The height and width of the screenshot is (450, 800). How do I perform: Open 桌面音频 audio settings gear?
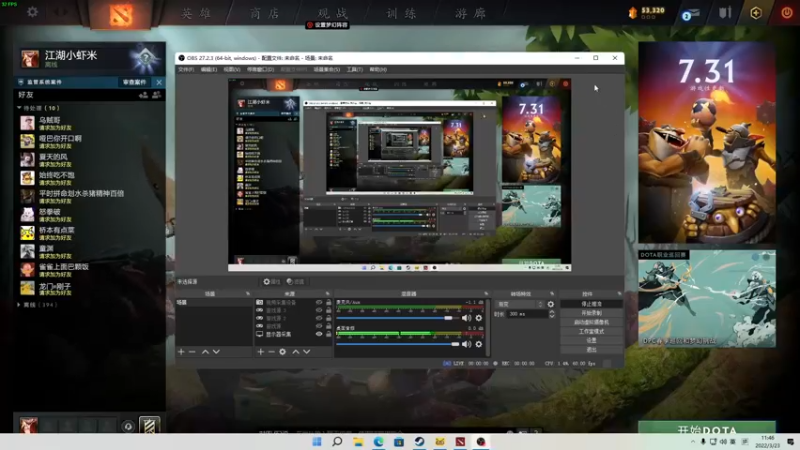pos(479,344)
